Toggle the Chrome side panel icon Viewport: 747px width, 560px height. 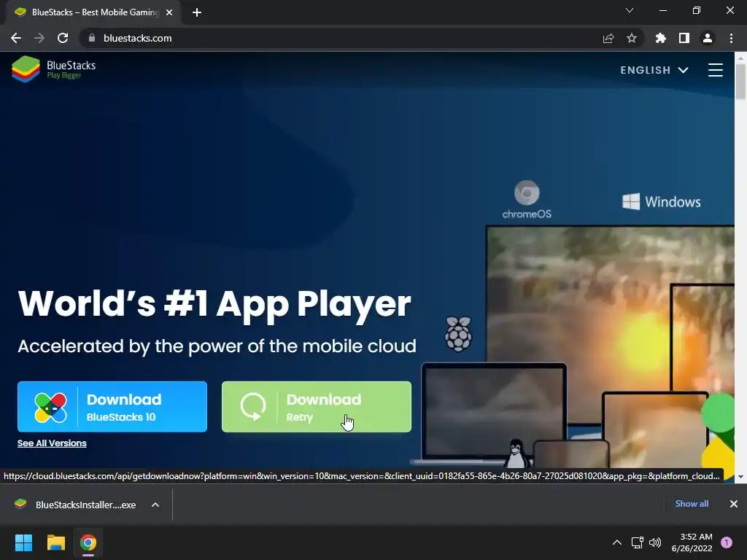[x=684, y=38]
